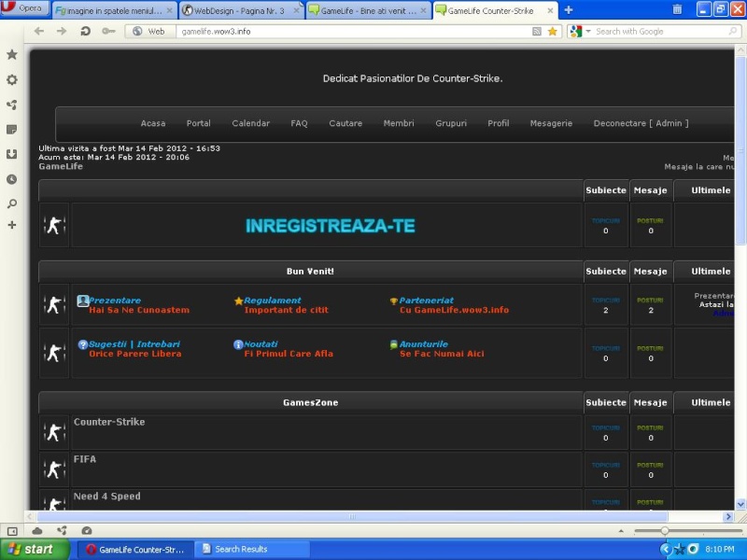Screen dimensions: 747x560
Task: Open the Unite share panel in the sidebar
Action: (12, 105)
